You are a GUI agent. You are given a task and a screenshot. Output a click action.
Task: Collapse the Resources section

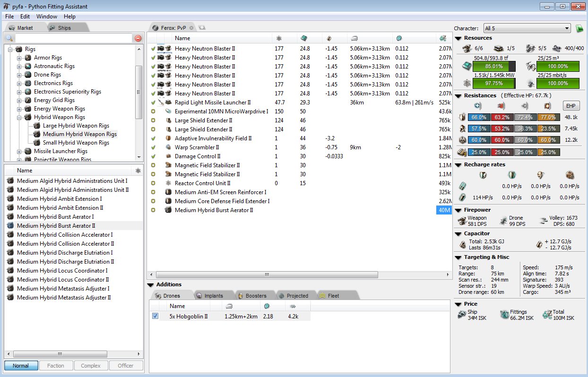point(458,38)
